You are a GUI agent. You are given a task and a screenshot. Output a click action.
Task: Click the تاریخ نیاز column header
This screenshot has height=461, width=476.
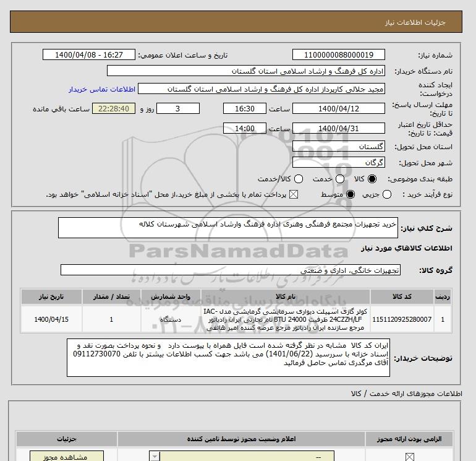coord(51,296)
